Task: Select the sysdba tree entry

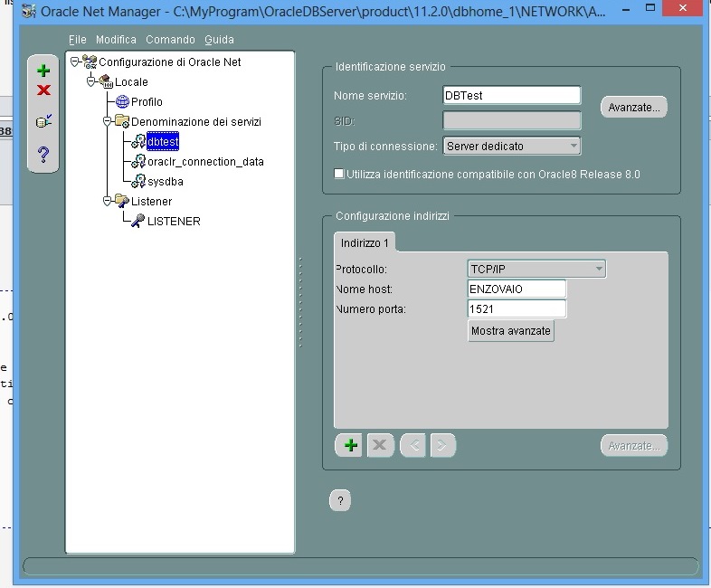Action: point(165,181)
